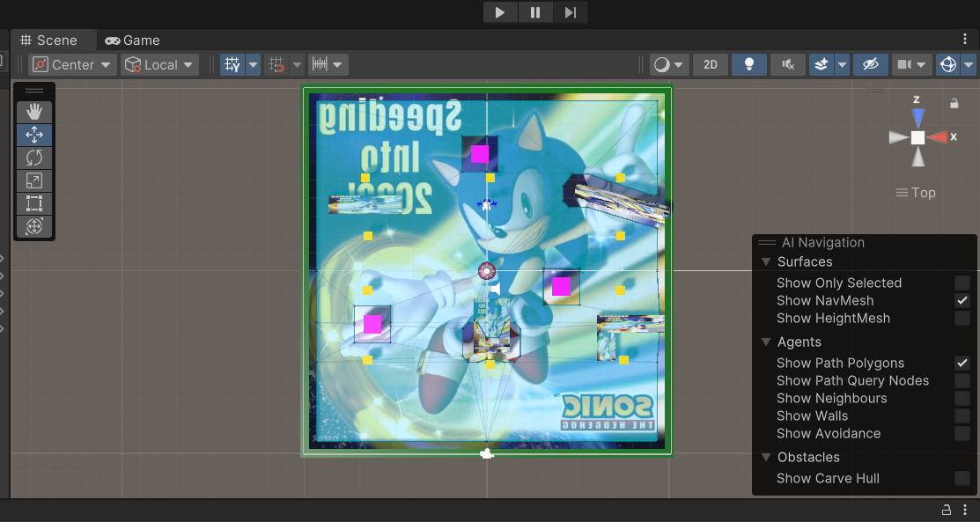980x522 pixels.
Task: Toggle tool handle position Center
Action: (72, 64)
